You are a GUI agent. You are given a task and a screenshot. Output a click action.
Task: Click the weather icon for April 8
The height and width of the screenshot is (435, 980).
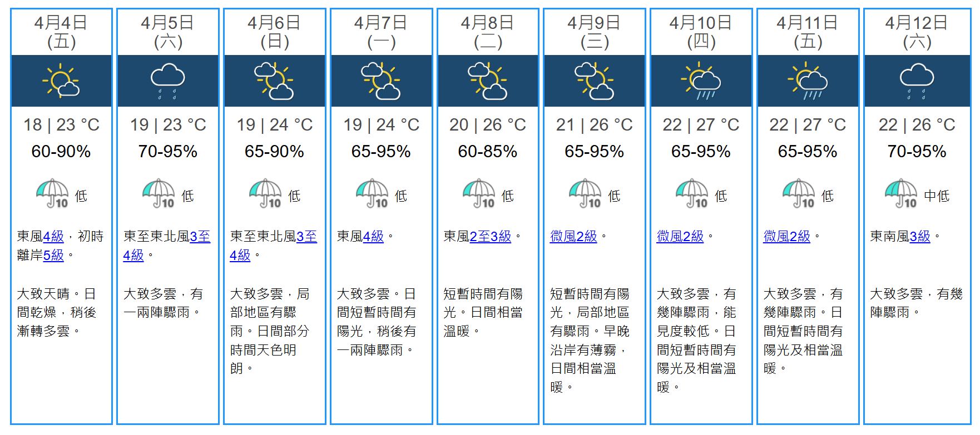[488, 81]
